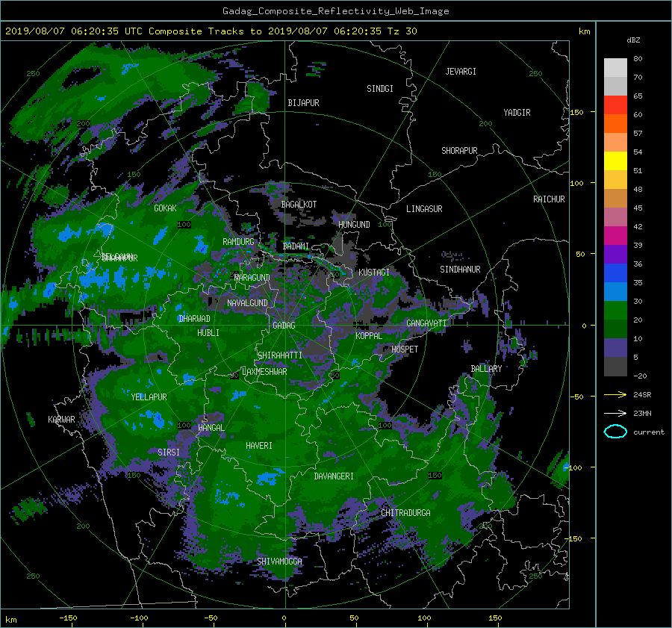Select the bright green 30 dBZ swatch
The image size is (672, 628).
[x=615, y=310]
